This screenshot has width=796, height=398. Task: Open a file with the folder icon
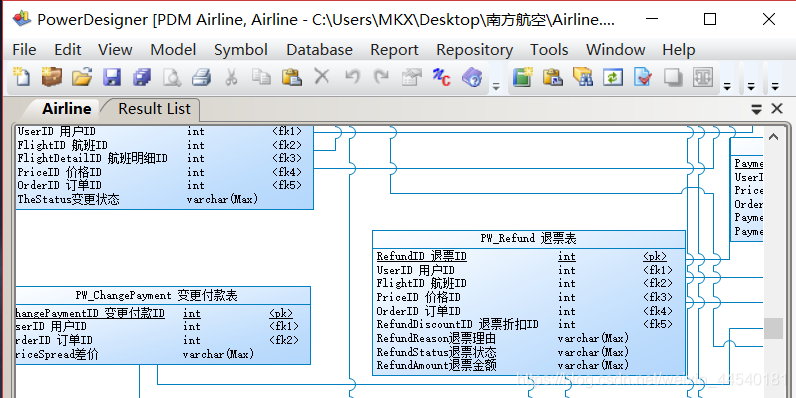click(x=82, y=77)
